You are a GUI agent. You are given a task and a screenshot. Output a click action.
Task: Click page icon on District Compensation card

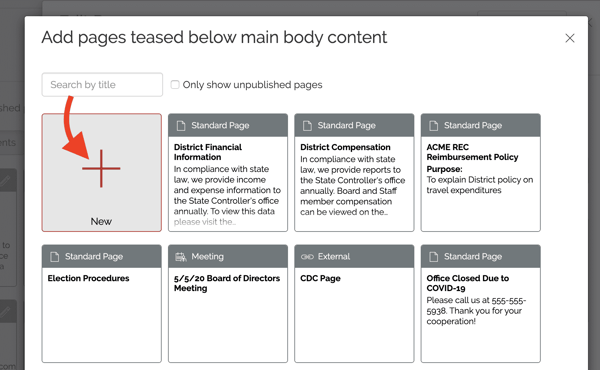[307, 126]
